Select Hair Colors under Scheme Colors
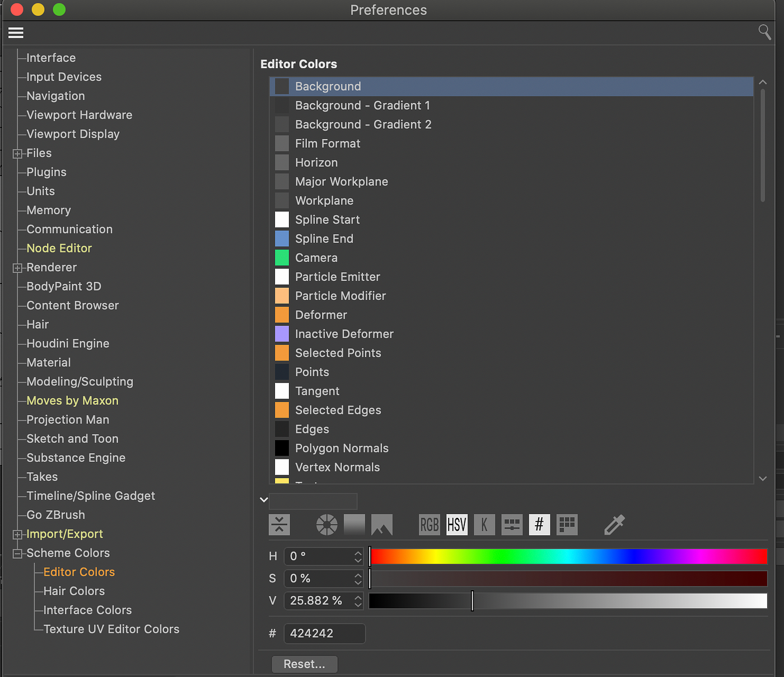Image resolution: width=784 pixels, height=677 pixels. (74, 591)
